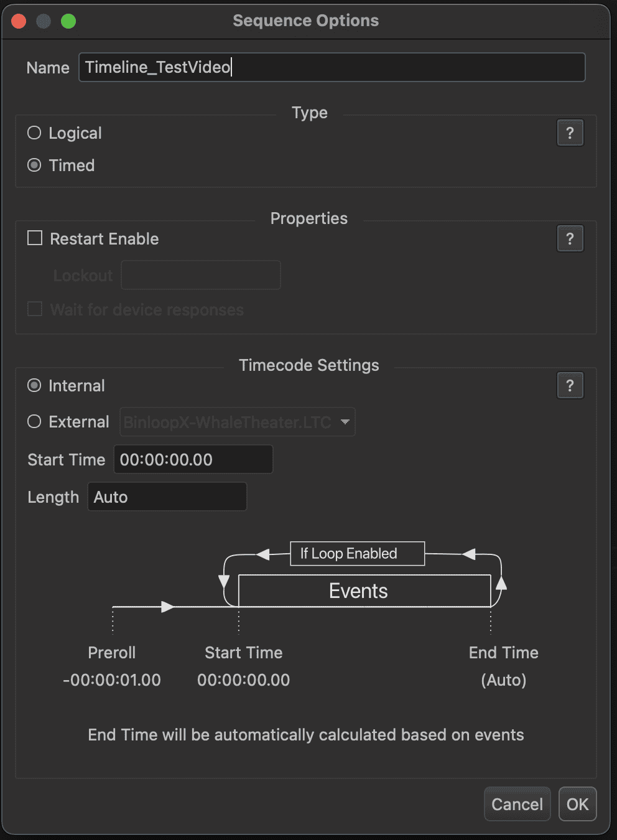The image size is (617, 840).
Task: Close the Sequence Options window
Action: coord(19,21)
